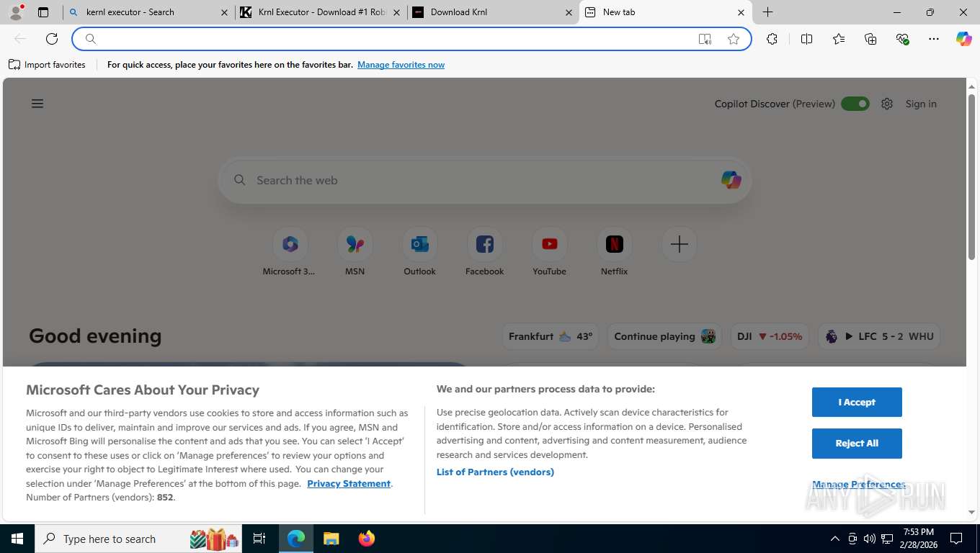This screenshot has width=980, height=553.
Task: Toggle Copilot Discover switch off
Action: point(855,104)
